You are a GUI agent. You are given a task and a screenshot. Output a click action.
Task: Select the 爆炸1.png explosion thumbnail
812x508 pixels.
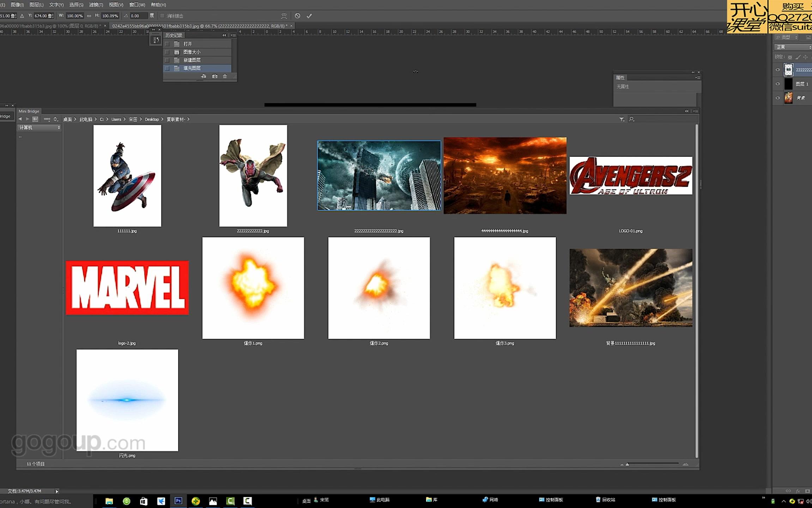click(x=253, y=288)
